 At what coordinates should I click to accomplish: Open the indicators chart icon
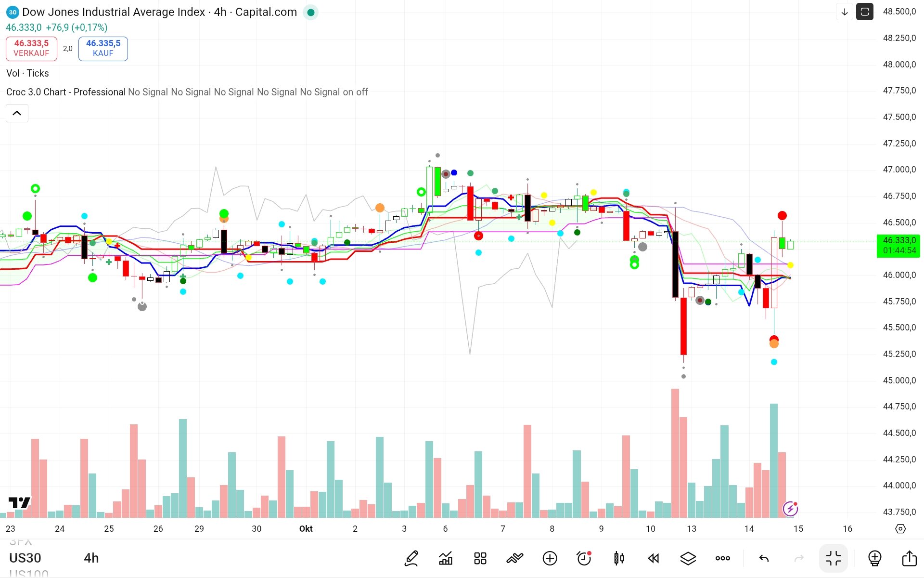(x=446, y=558)
